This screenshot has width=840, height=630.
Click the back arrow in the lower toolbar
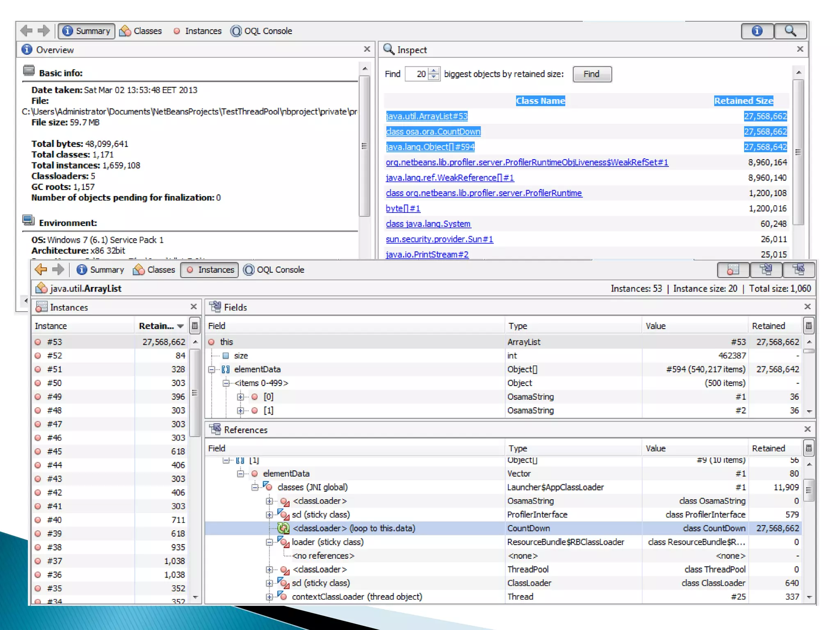(41, 269)
